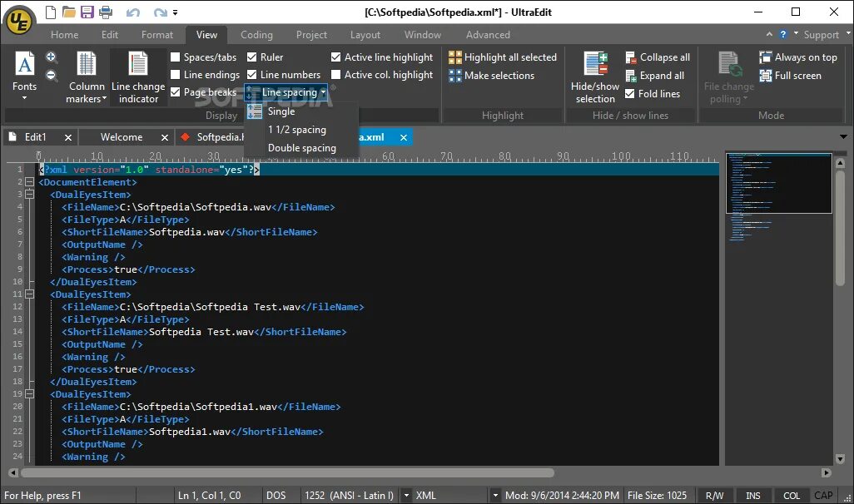Collapse the first DualEyesItem code fold
Viewport: 854px width, 504px height.
pos(29,194)
